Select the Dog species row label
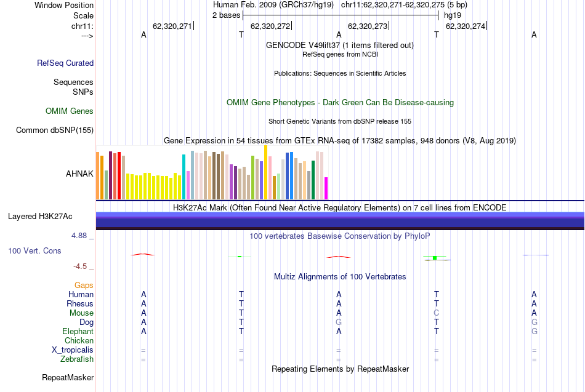585x392 pixels. (x=86, y=322)
